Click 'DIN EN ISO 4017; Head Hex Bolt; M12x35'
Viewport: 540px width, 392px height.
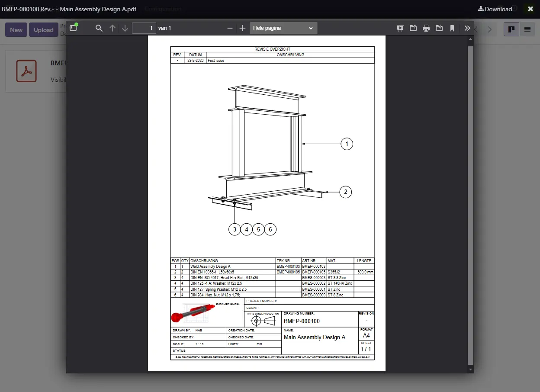(224, 278)
